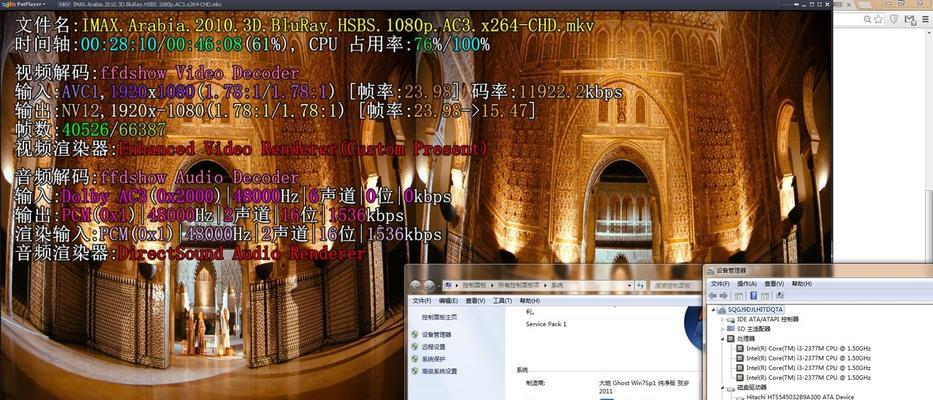
Task: Click shield icon beside 系统保护
Action: pyautogui.click(x=415, y=359)
